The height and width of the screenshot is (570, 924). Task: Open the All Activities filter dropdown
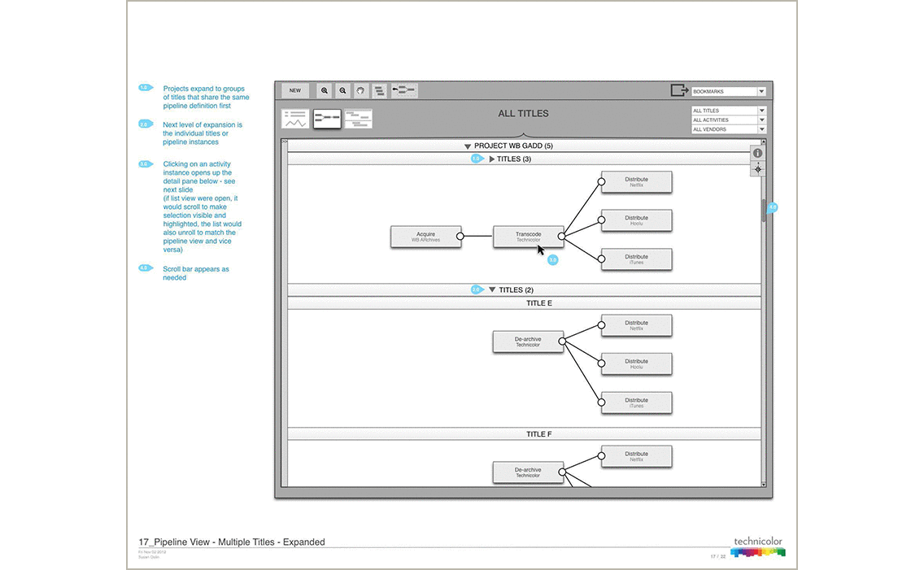[x=728, y=120]
